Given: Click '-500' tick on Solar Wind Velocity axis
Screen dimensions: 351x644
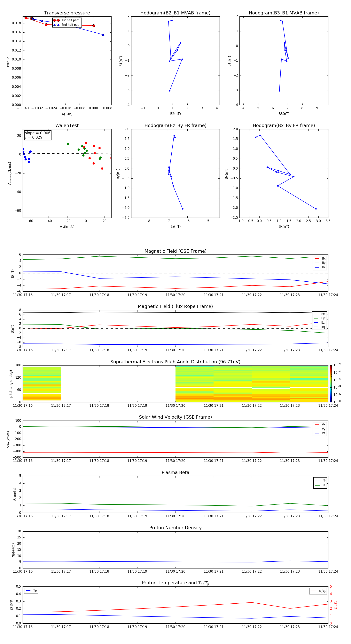Looking at the screenshot, I should (x=17, y=457).
